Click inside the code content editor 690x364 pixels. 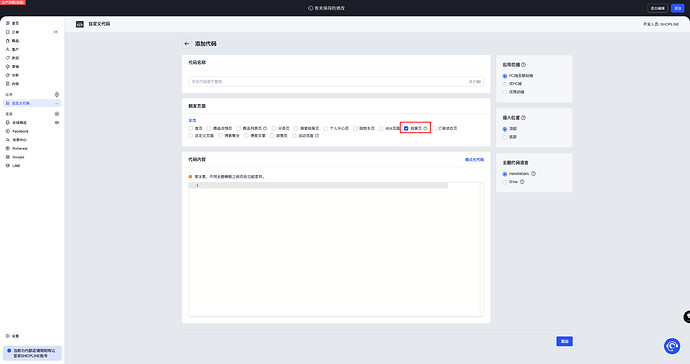pyautogui.click(x=336, y=249)
